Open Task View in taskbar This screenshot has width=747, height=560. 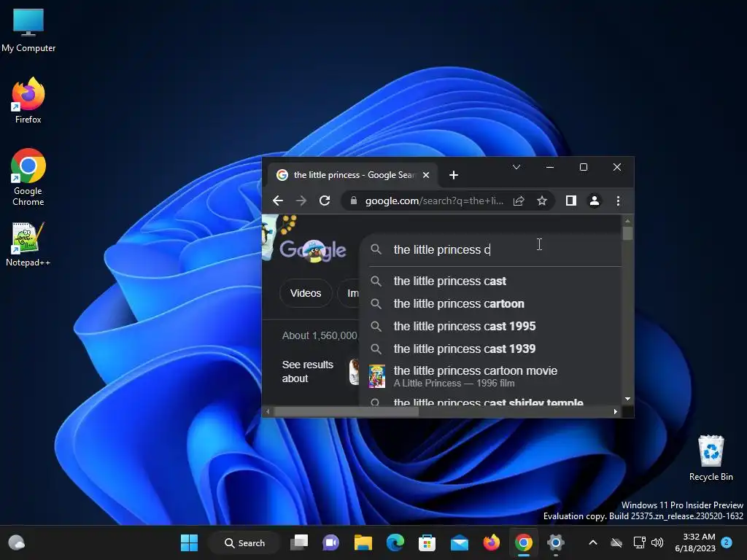click(299, 542)
